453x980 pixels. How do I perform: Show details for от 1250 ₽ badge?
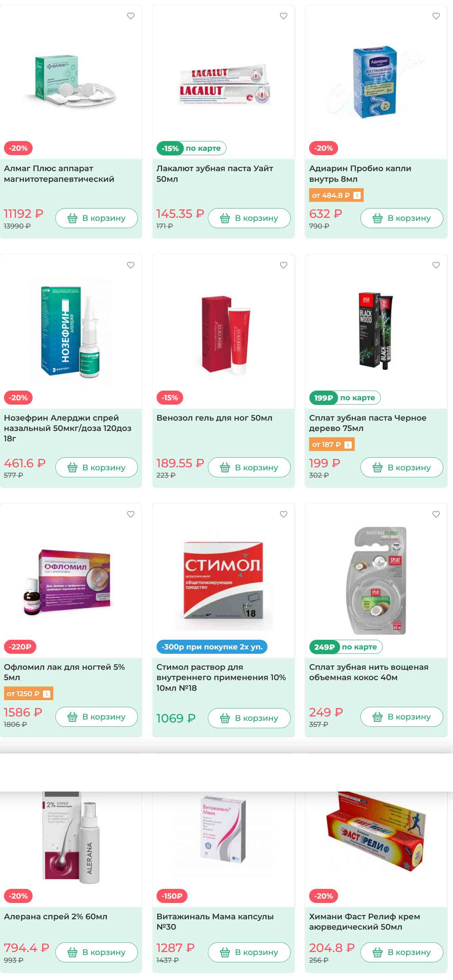coord(46,694)
